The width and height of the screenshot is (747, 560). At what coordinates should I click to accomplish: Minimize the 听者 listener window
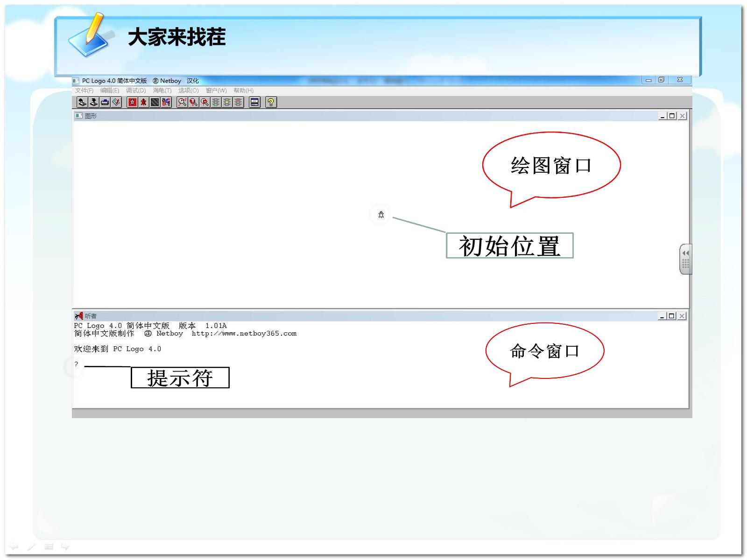point(662,316)
